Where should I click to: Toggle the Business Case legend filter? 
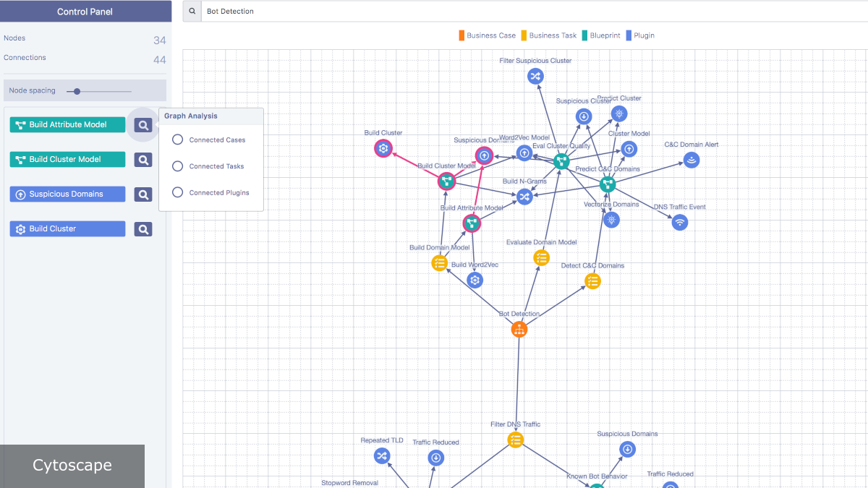pos(488,35)
